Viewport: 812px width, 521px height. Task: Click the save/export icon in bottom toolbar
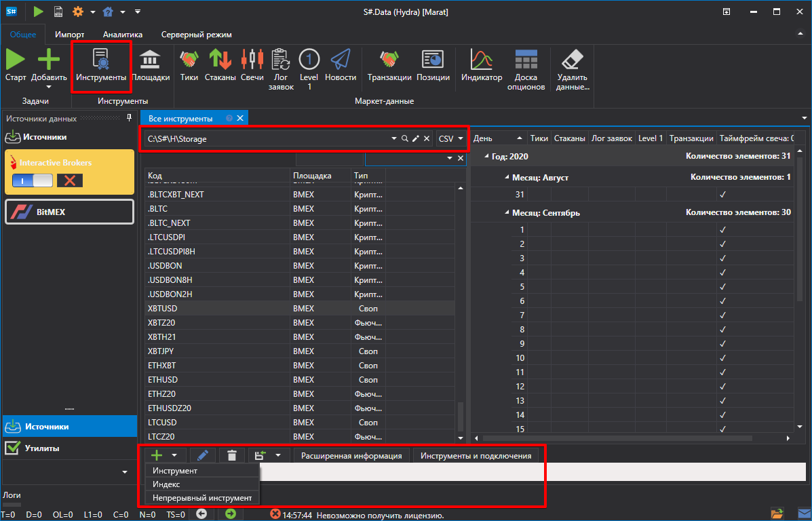click(x=260, y=455)
